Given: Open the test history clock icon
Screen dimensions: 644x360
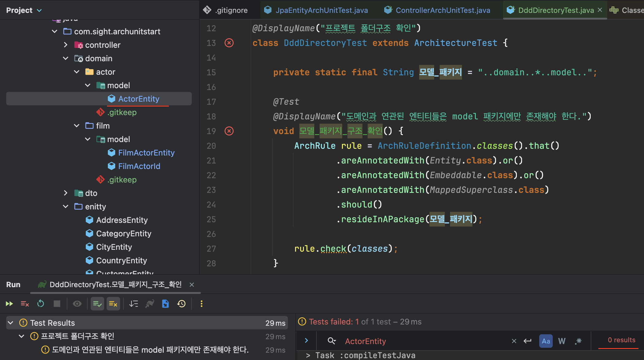Looking at the screenshot, I should (x=181, y=304).
